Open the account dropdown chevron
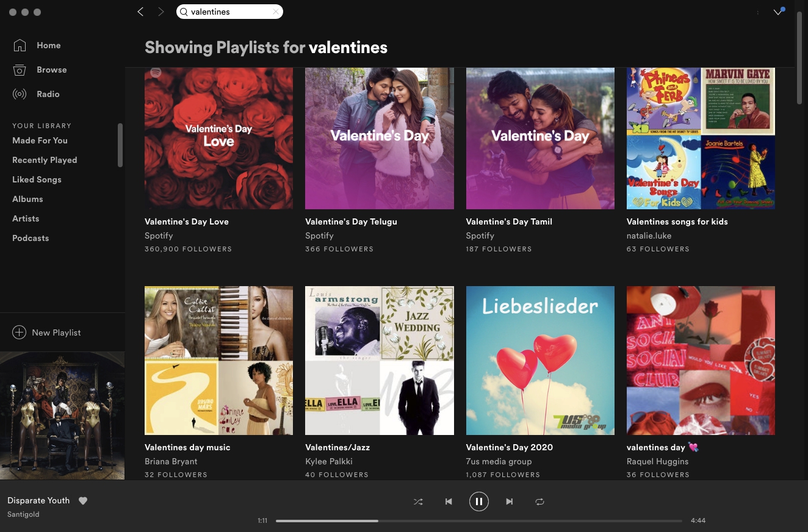This screenshot has width=808, height=532. (x=777, y=12)
